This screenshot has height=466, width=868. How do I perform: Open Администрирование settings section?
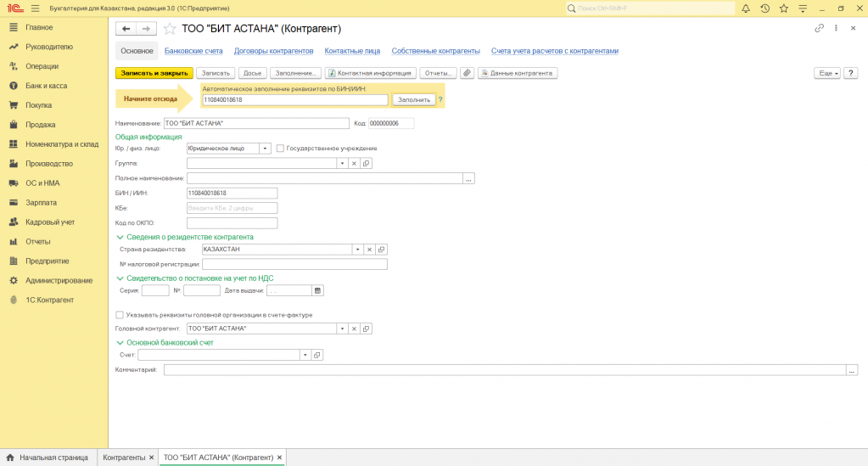point(59,280)
